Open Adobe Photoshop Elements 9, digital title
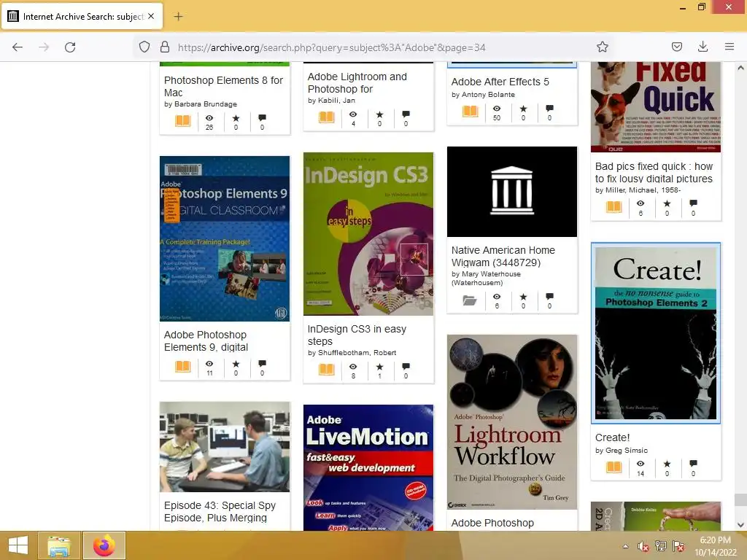This screenshot has height=560, width=747. 206,341
